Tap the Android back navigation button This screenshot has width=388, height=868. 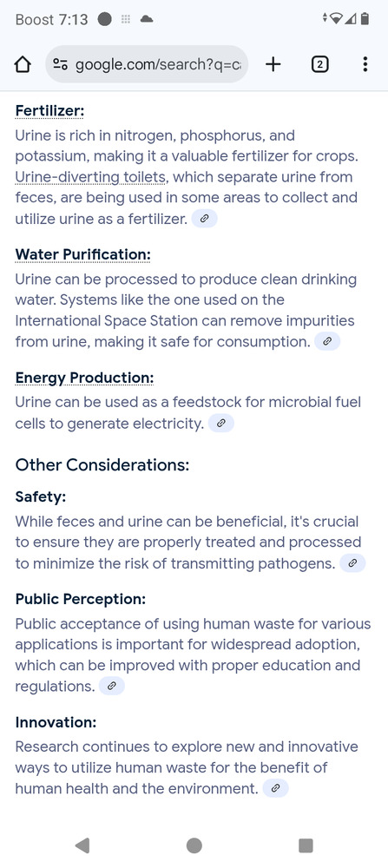click(x=82, y=845)
